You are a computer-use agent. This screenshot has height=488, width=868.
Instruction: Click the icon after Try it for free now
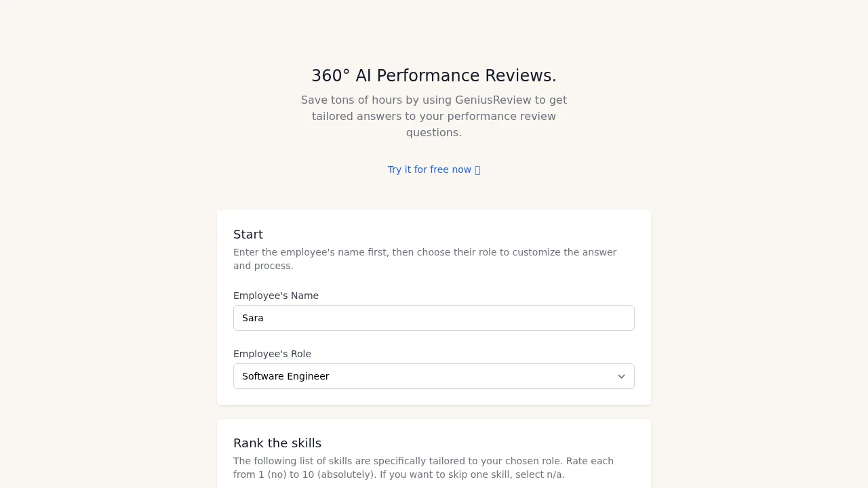pyautogui.click(x=477, y=169)
